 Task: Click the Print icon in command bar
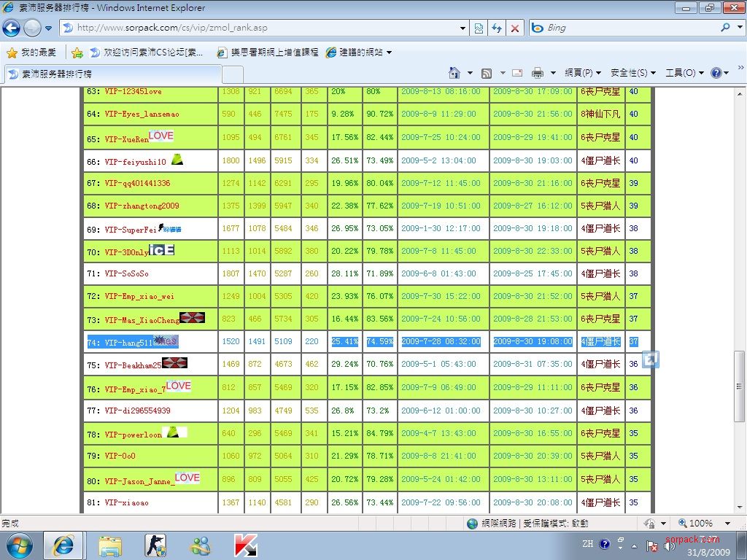[x=538, y=73]
